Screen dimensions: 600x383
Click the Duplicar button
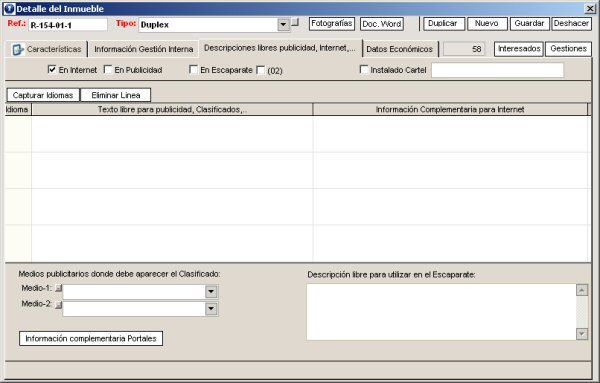[443, 23]
